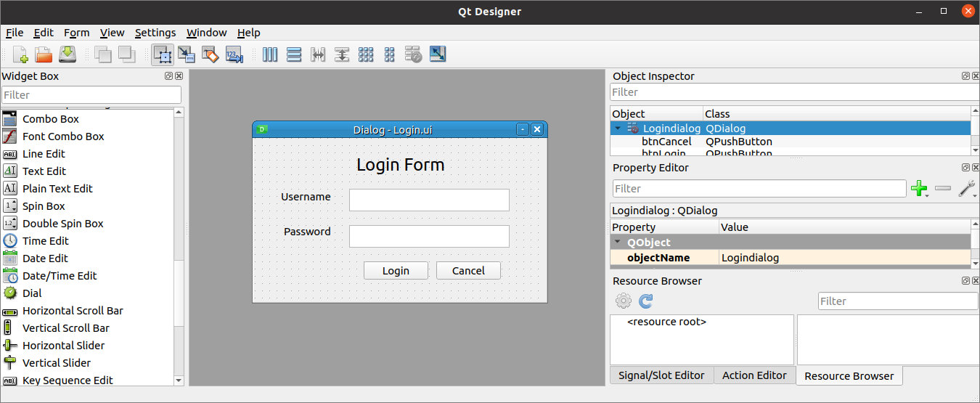Switch to Edit Signals/Slots mode

[187, 54]
